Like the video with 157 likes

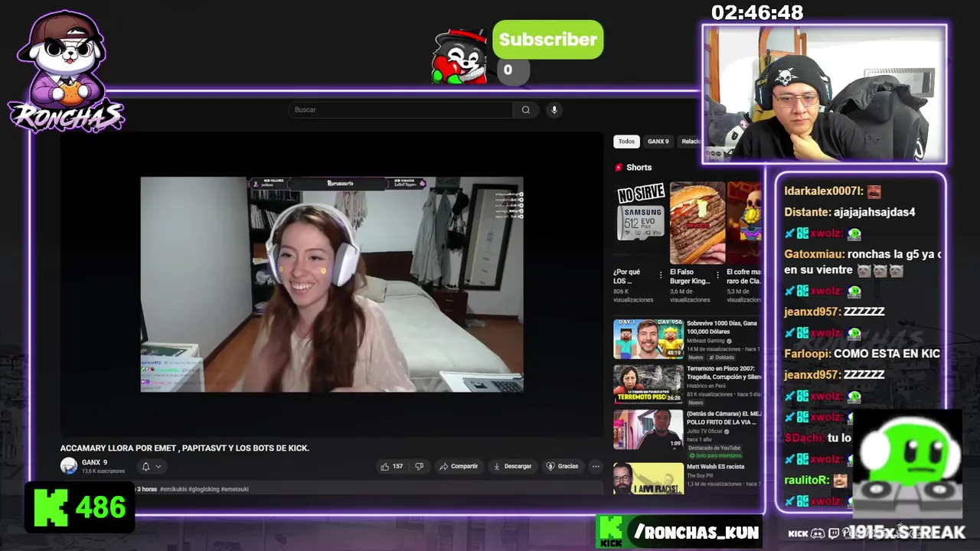392,466
